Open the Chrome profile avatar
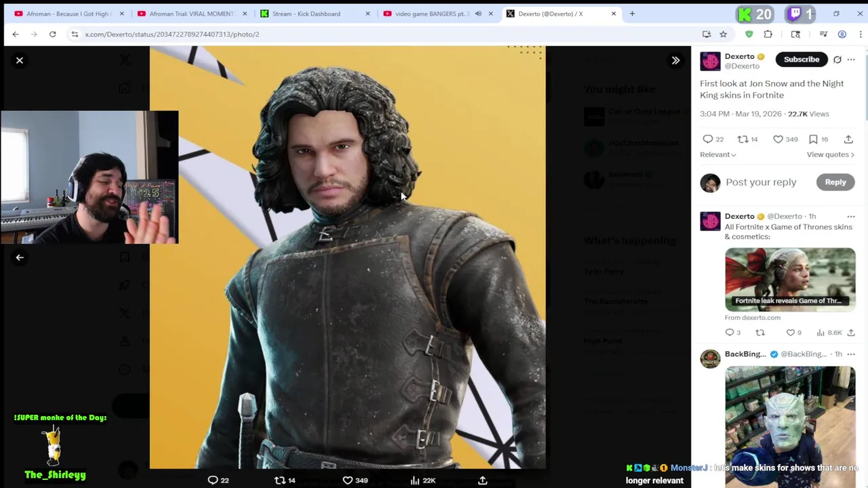The image size is (868, 488). click(x=842, y=34)
